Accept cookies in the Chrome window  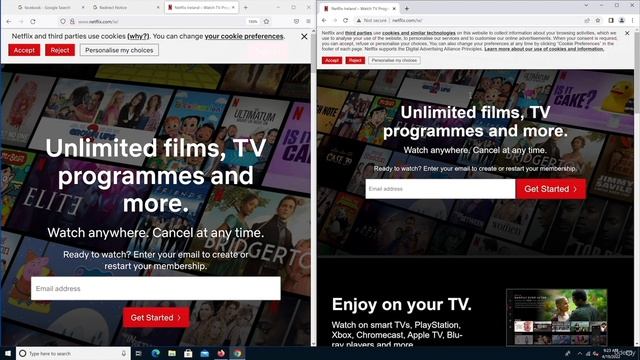point(332,60)
